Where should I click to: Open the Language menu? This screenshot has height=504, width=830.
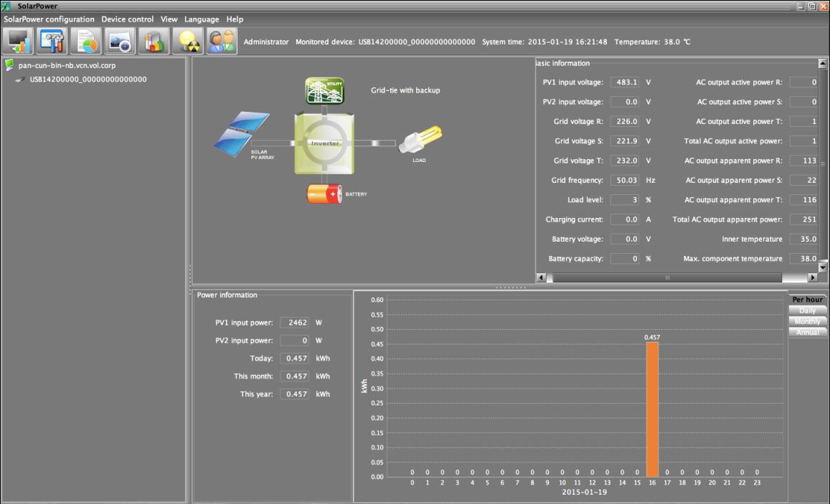click(x=202, y=19)
